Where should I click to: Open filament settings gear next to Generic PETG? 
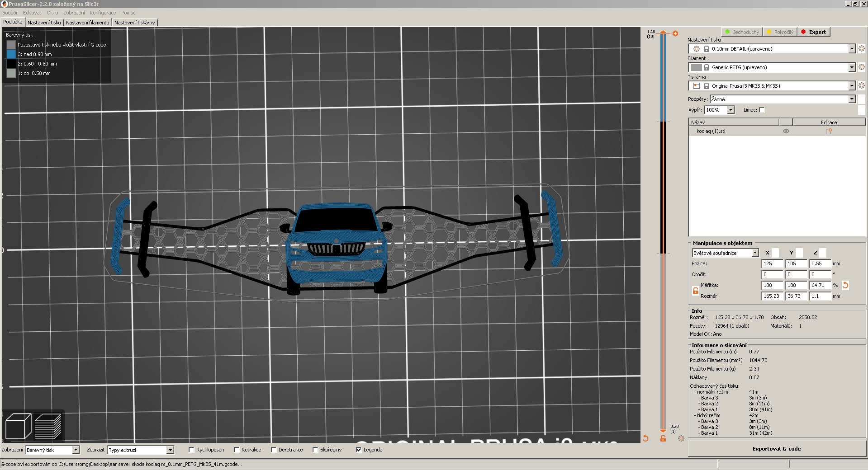click(862, 67)
